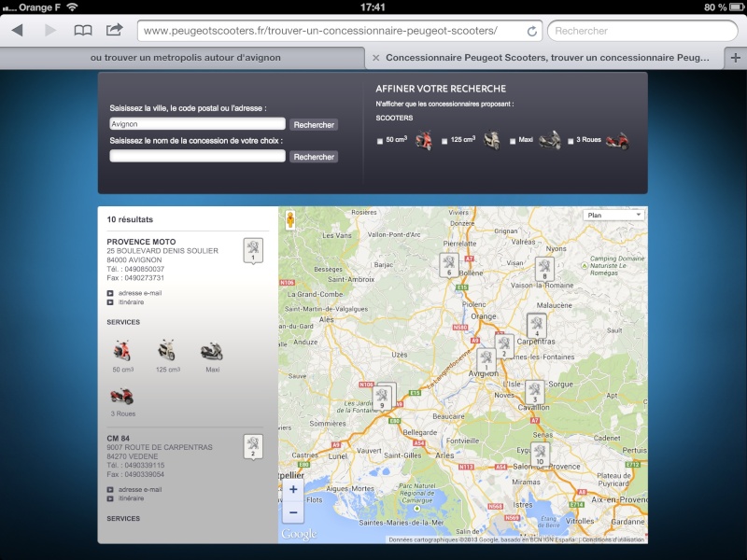Screen dimensions: 747x560
Task: Click the '10 résultats' heading
Action: tap(130, 219)
